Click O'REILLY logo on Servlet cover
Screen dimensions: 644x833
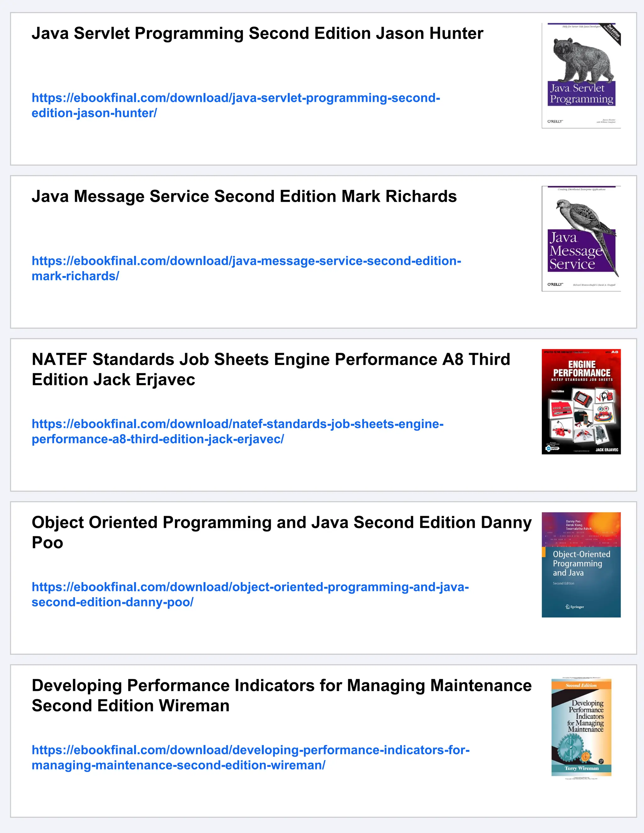pyautogui.click(x=555, y=121)
